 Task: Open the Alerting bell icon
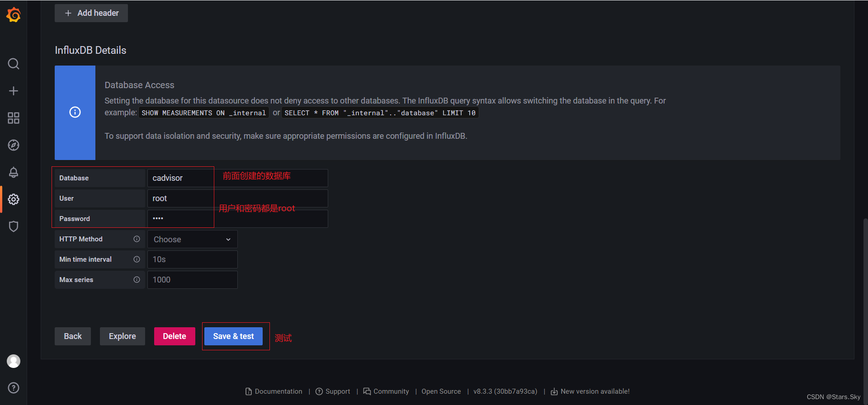pos(14,172)
